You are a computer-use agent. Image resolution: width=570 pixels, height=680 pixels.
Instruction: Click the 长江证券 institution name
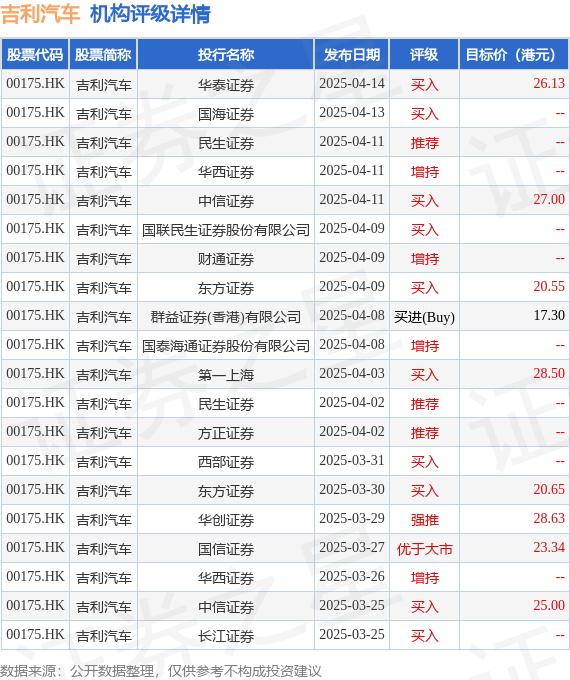pos(226,636)
